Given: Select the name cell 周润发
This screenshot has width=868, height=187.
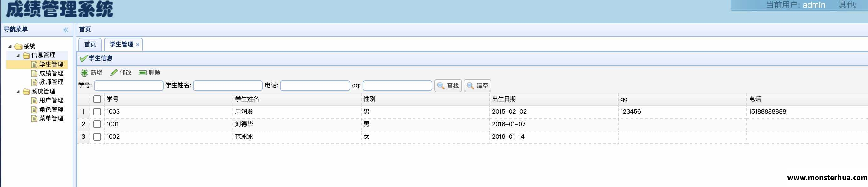Looking at the screenshot, I should [x=244, y=112].
